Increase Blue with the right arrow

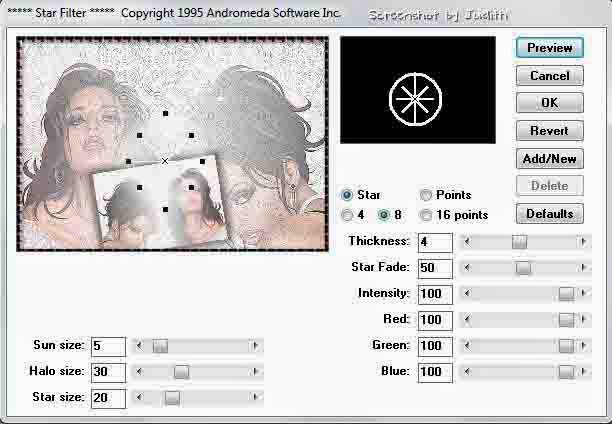point(584,372)
